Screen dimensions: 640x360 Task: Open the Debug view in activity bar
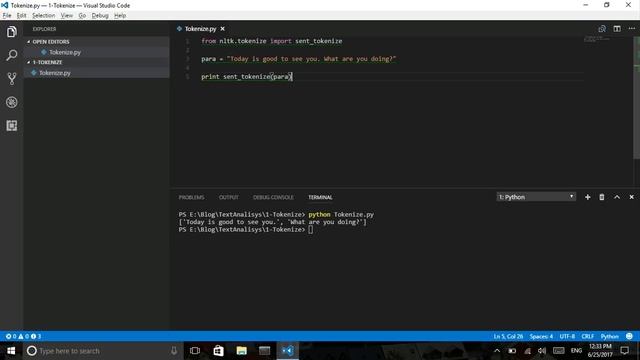click(x=11, y=102)
